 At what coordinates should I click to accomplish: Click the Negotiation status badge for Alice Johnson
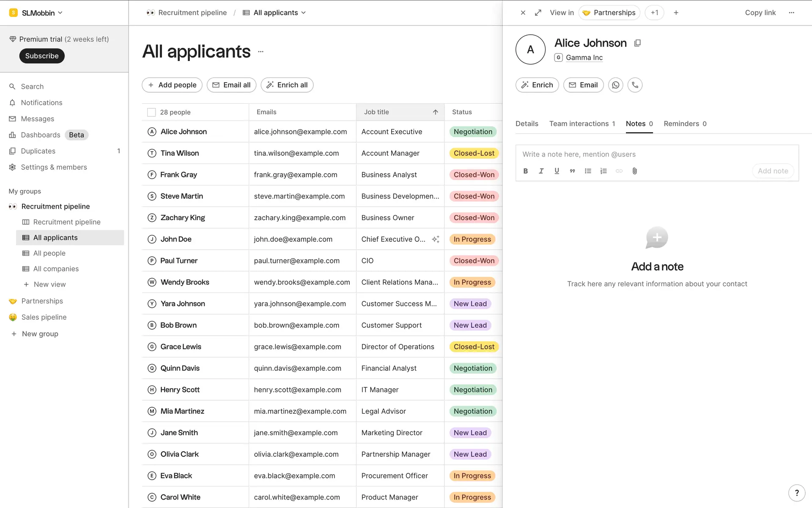472,132
